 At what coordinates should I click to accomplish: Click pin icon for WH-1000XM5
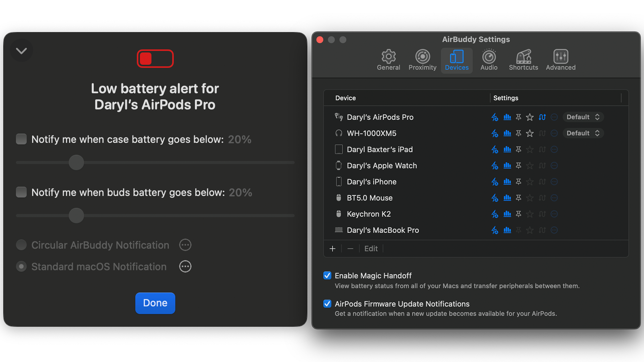[519, 133]
